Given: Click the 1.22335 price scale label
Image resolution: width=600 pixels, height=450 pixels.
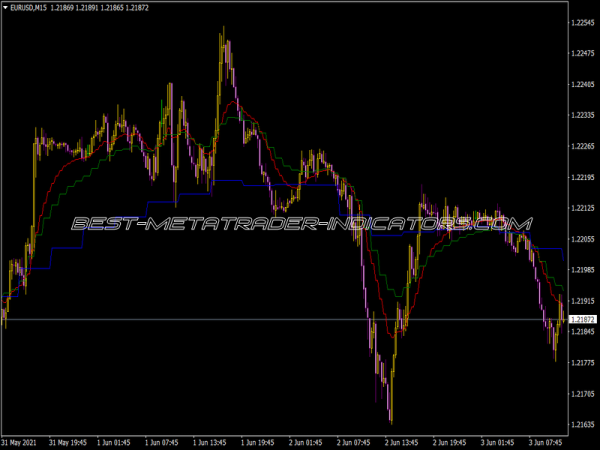Looking at the screenshot, I should coord(583,115).
